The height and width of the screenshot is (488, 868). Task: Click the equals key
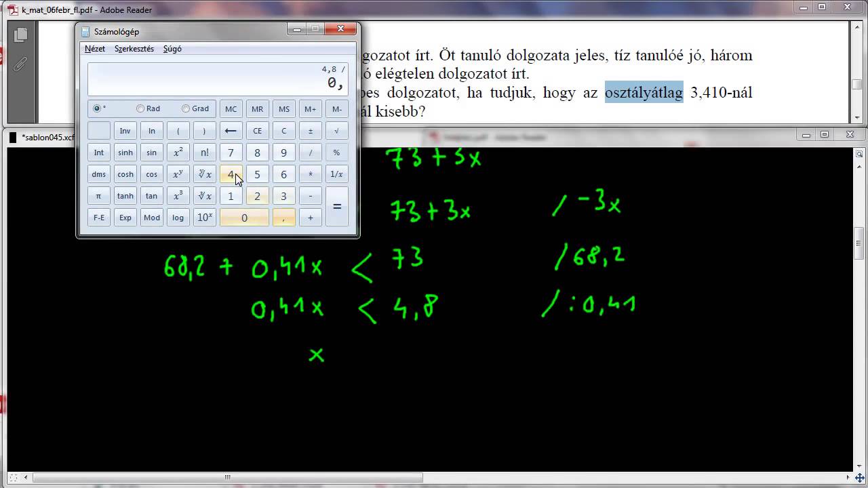coord(337,207)
